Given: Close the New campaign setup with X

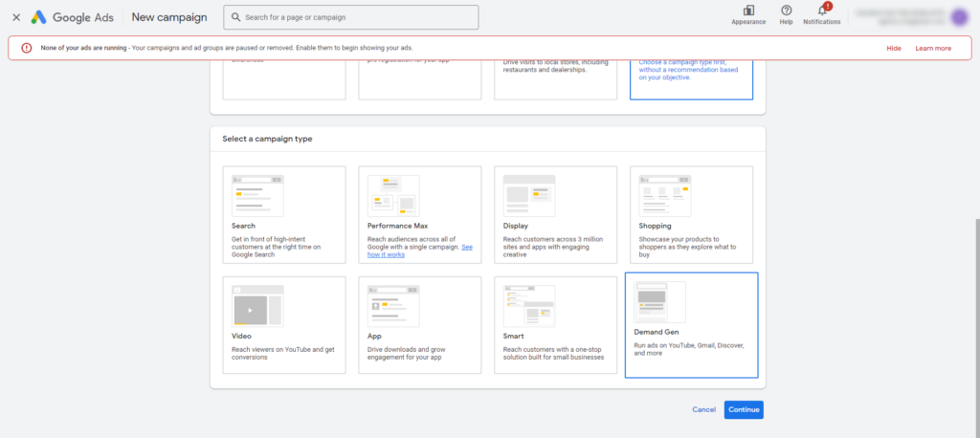Looking at the screenshot, I should tap(16, 17).
